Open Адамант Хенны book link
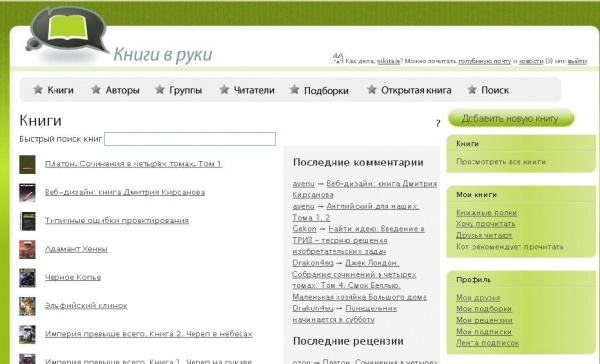 point(76,249)
